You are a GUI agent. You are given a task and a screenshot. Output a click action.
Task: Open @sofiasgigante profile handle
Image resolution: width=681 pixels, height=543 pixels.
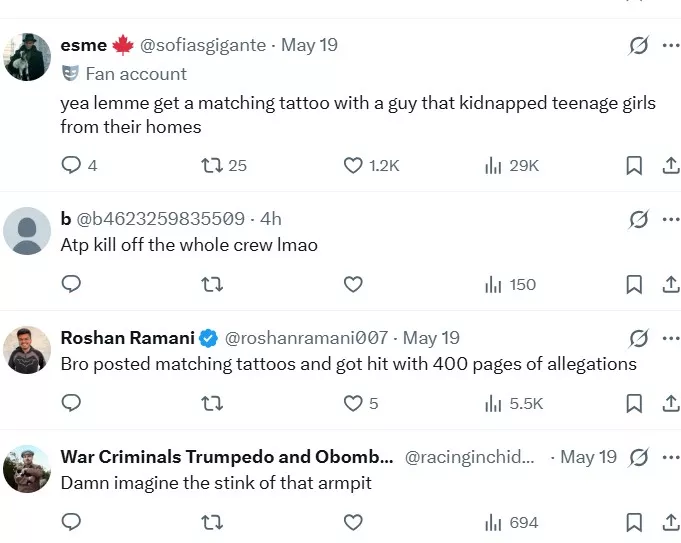203,45
